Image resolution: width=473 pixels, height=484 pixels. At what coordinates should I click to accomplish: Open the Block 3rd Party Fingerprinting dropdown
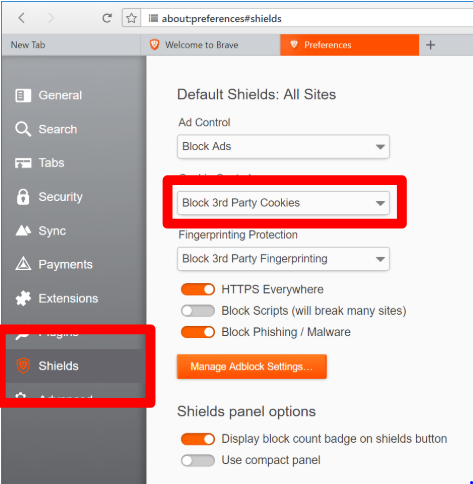point(283,259)
